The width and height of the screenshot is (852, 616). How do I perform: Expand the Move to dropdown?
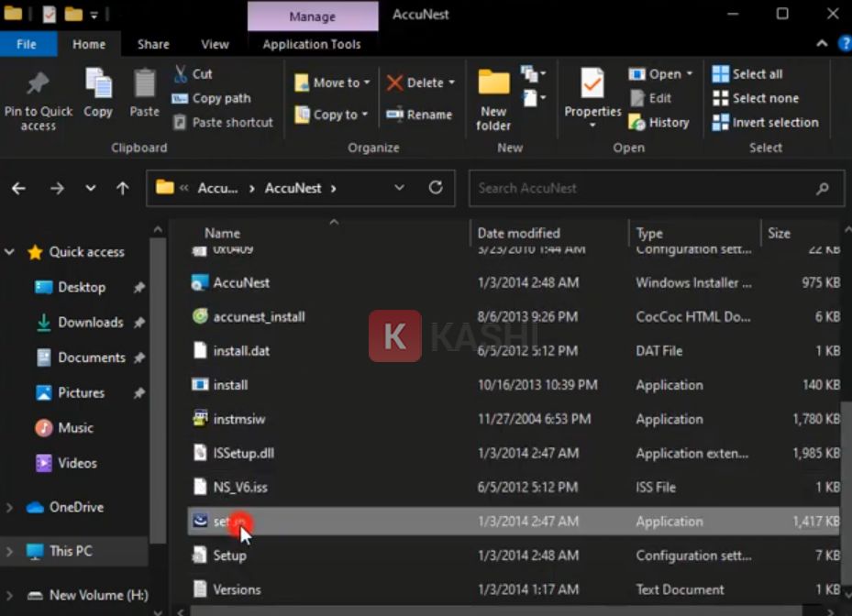point(367,82)
